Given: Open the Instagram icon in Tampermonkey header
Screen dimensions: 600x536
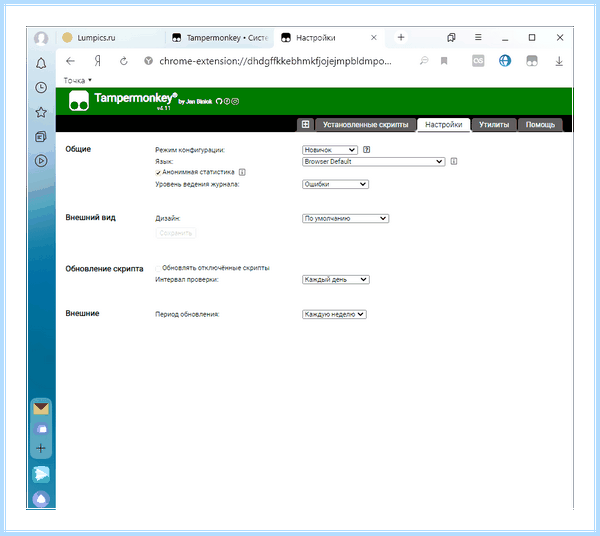Looking at the screenshot, I should (235, 101).
